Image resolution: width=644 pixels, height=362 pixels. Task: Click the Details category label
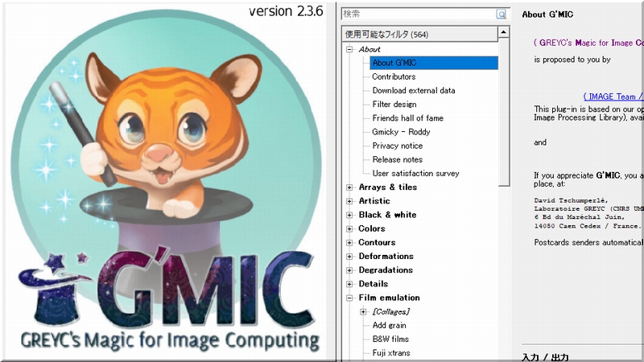click(x=373, y=284)
